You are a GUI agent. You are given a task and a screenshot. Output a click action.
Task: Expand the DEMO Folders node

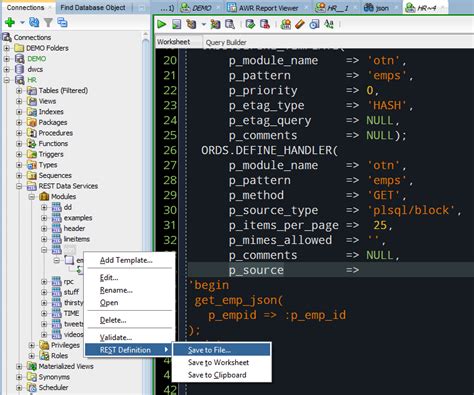pyautogui.click(x=7, y=48)
